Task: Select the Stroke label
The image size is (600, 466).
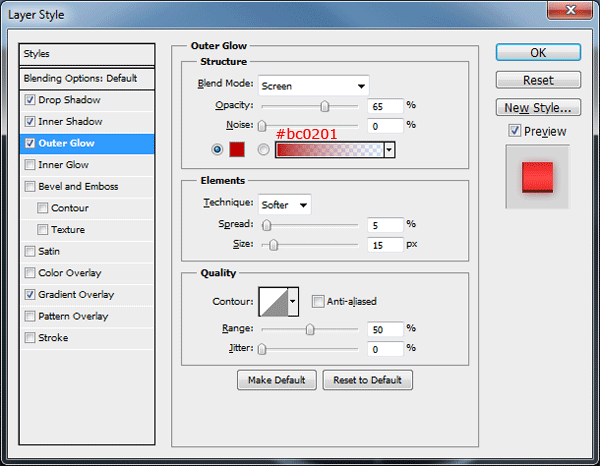Action: [53, 338]
